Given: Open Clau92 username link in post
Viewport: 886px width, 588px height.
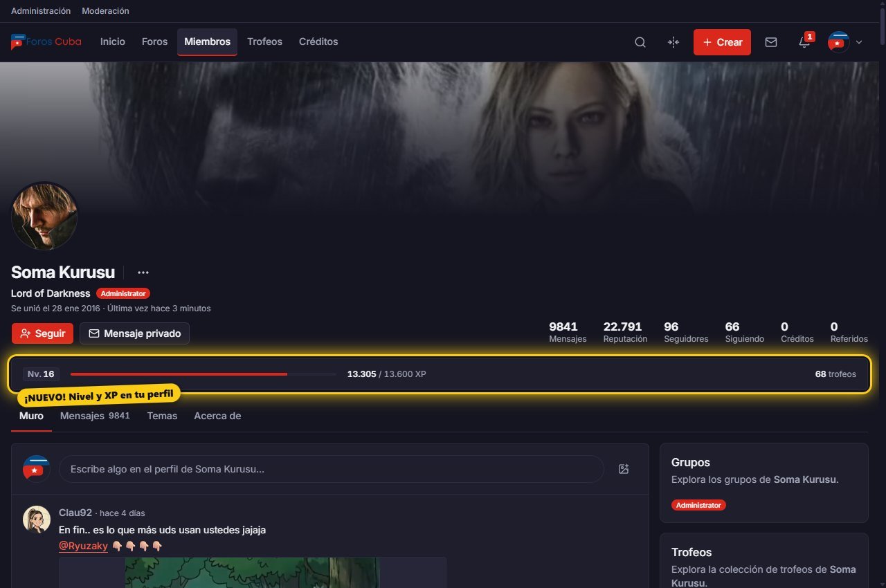Looking at the screenshot, I should pos(75,513).
